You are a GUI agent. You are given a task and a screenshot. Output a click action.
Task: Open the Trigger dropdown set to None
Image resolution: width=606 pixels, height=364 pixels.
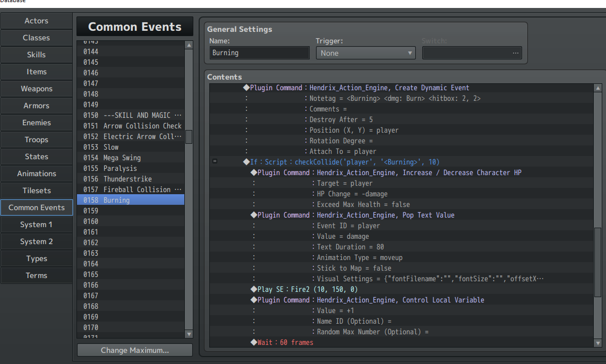pos(365,53)
